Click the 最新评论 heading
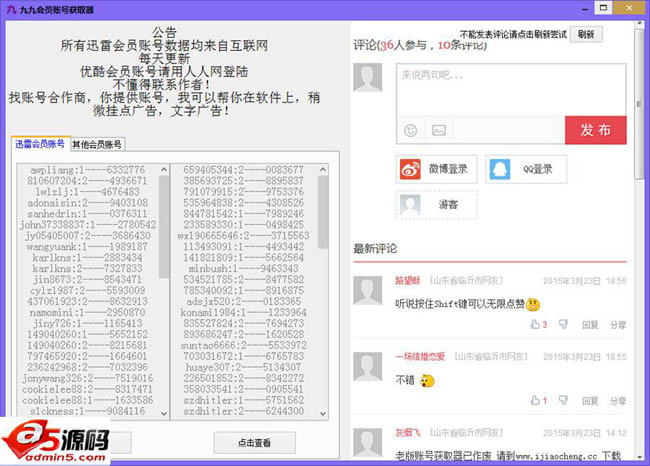The width and height of the screenshot is (650, 466). (x=375, y=249)
